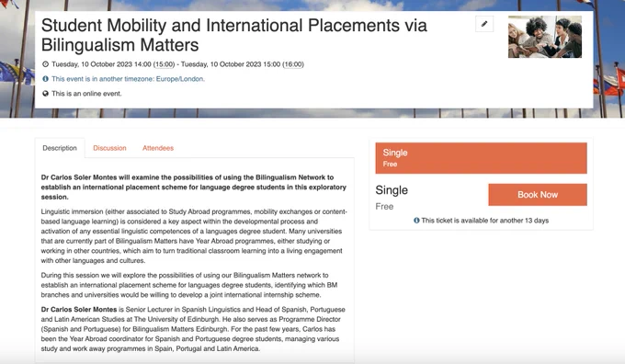625x364 pixels.
Task: Click the globe icon for online event
Action: [45, 94]
